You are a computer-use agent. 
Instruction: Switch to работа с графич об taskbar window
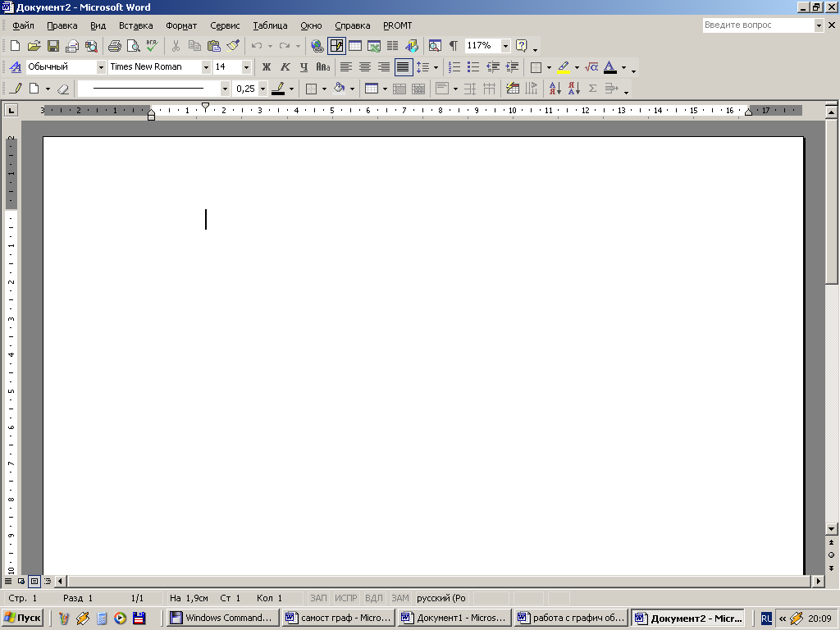click(571, 618)
